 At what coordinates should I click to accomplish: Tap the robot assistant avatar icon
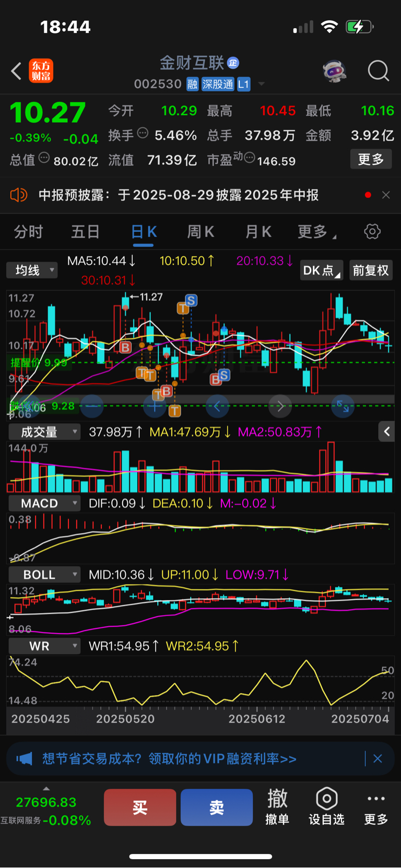pyautogui.click(x=335, y=70)
